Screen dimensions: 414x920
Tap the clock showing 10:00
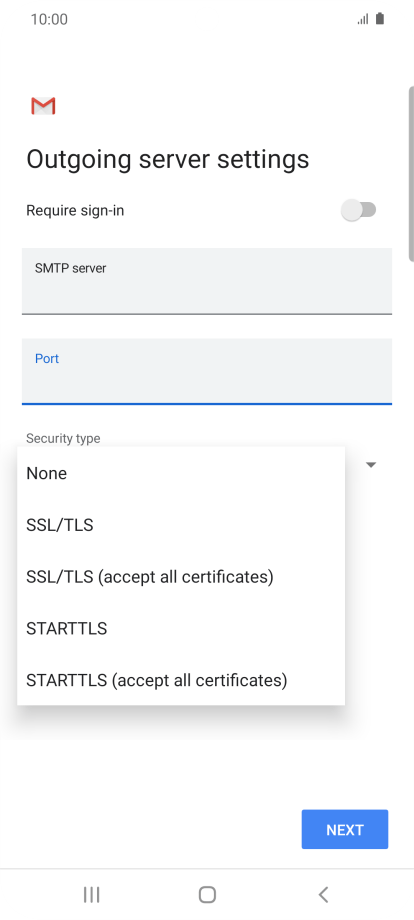(49, 19)
